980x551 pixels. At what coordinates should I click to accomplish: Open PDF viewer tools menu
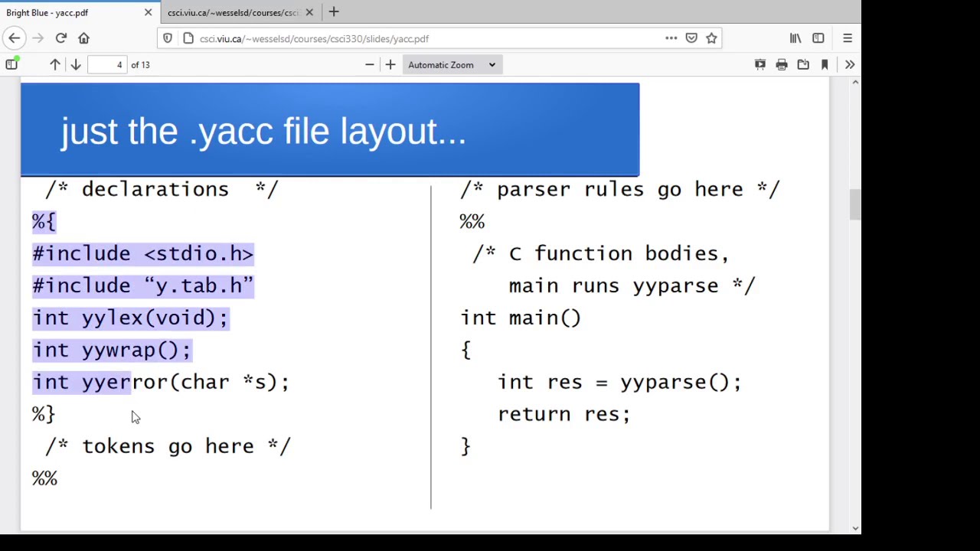(850, 65)
